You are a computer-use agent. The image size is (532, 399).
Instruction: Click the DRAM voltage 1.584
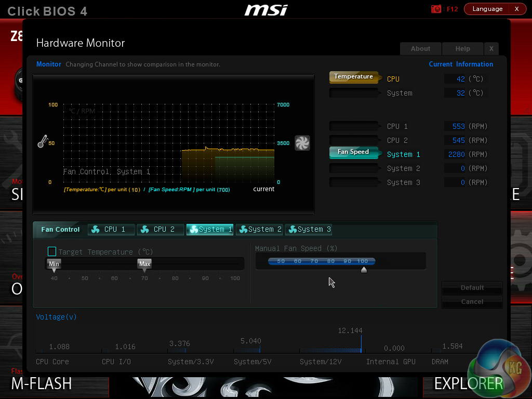click(453, 346)
